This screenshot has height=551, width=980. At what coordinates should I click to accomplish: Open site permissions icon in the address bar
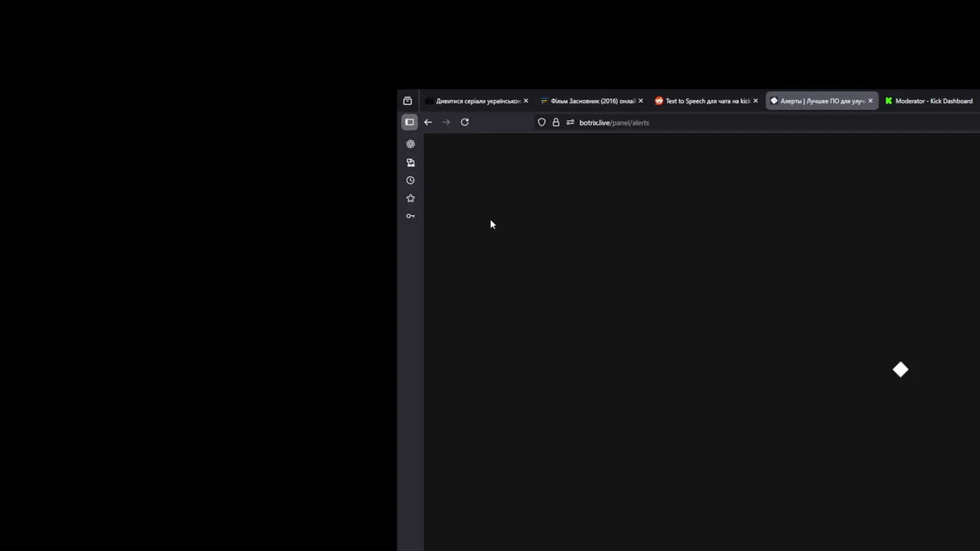(570, 122)
